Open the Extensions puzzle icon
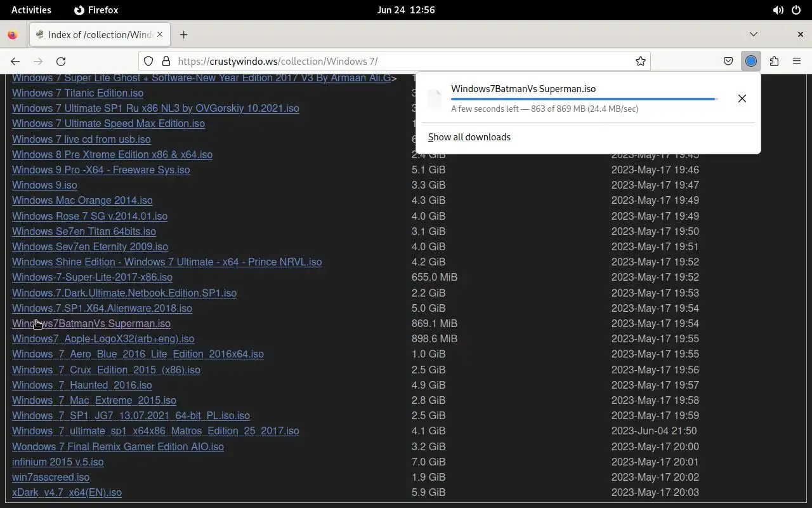 coord(774,61)
